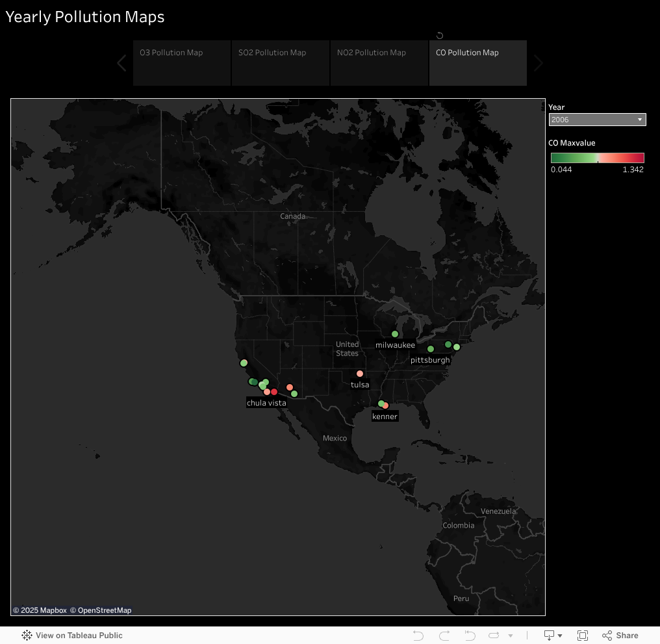Image resolution: width=660 pixels, height=644 pixels.
Task: Click the refresh spinner above CO Pollution Map
Action: click(x=440, y=35)
